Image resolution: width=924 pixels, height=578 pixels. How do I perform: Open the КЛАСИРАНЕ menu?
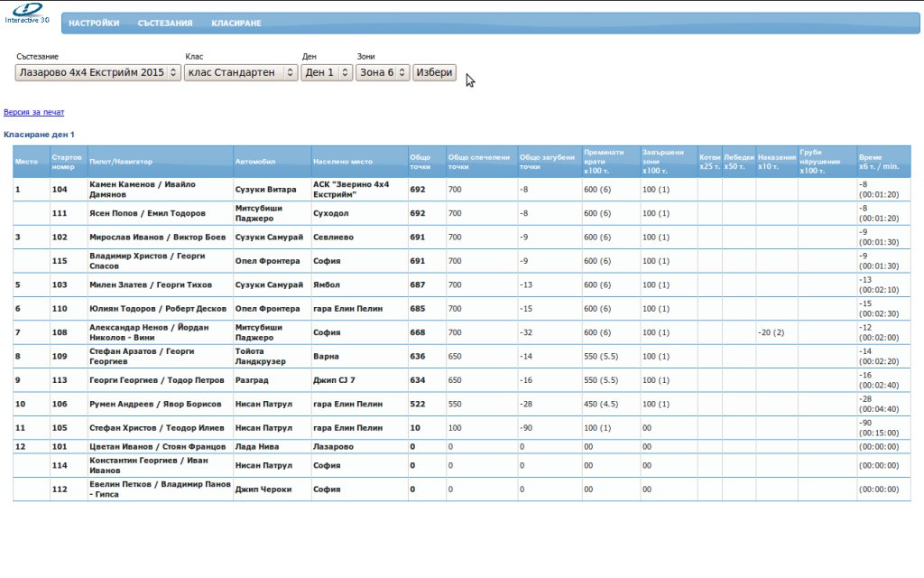(236, 23)
